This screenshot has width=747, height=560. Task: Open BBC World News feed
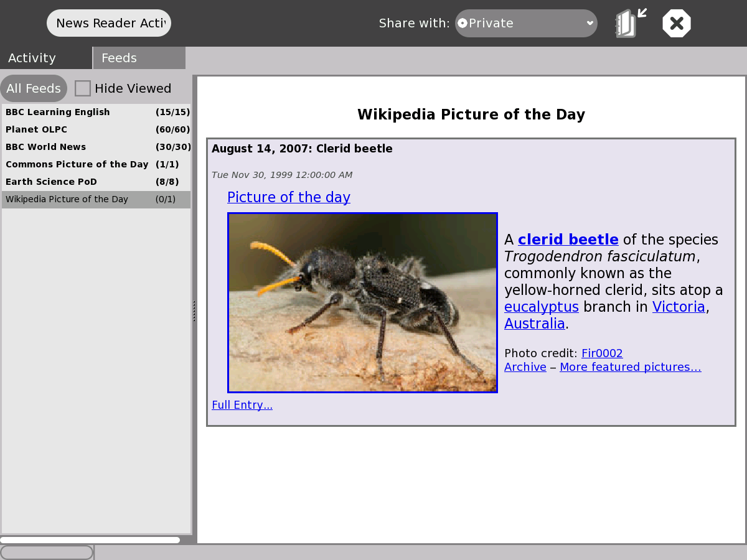pos(46,147)
